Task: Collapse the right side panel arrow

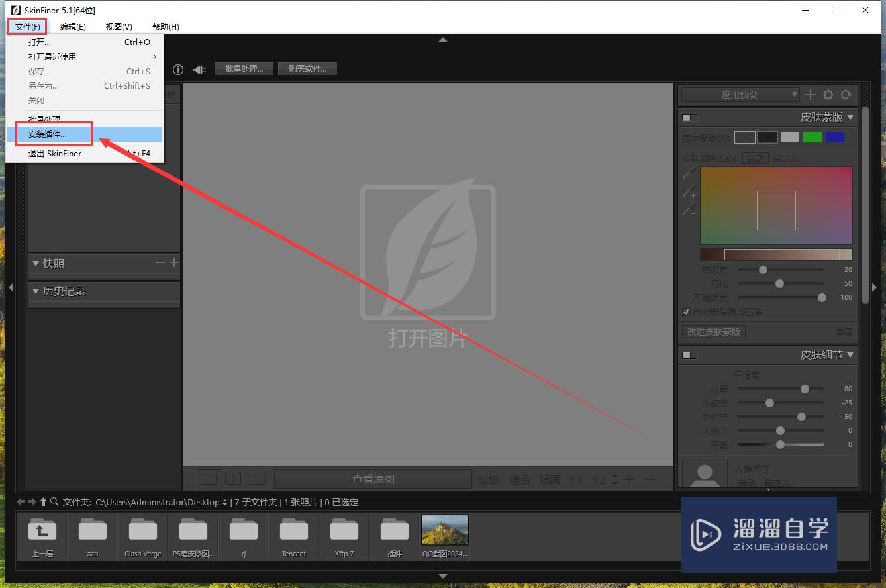Action: click(874, 287)
